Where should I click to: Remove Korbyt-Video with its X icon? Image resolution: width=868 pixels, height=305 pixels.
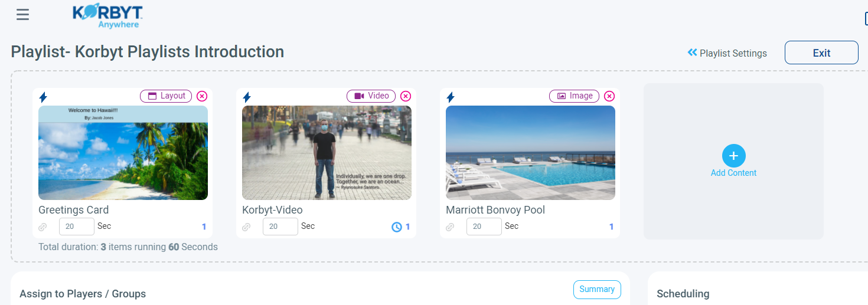coord(406,96)
